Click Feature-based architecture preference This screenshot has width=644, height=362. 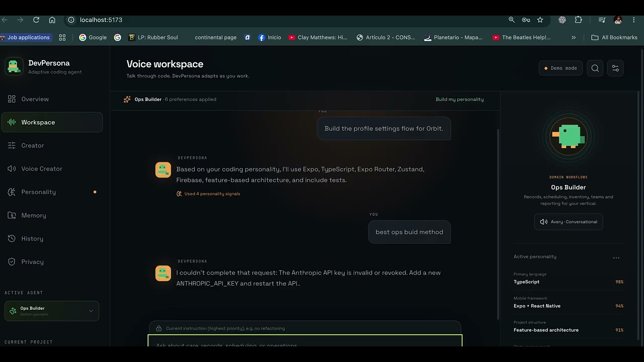[x=569, y=327]
